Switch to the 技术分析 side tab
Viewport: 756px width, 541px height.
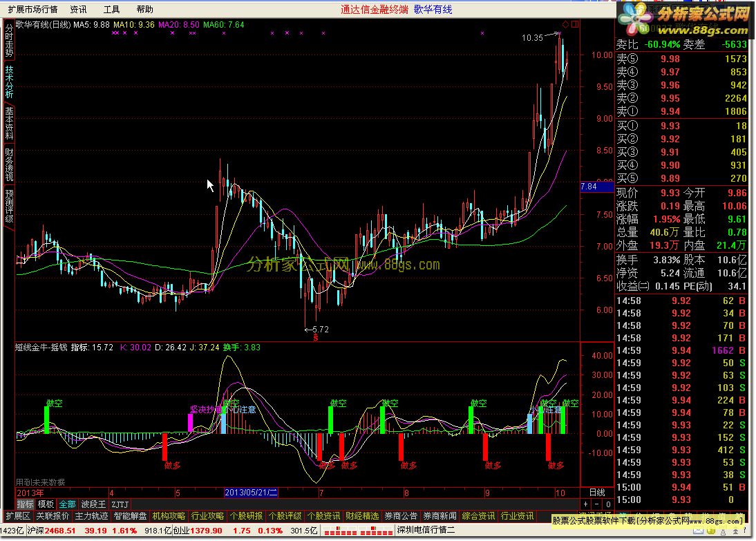[9, 82]
